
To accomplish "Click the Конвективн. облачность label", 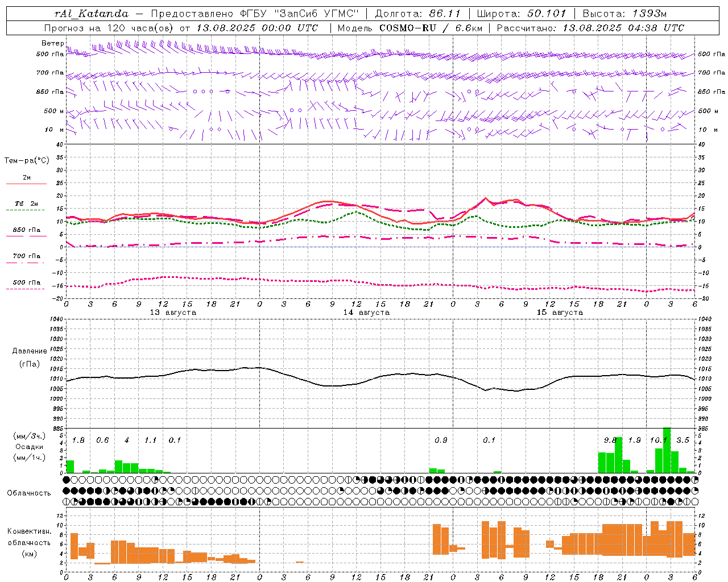I will pos(30,537).
